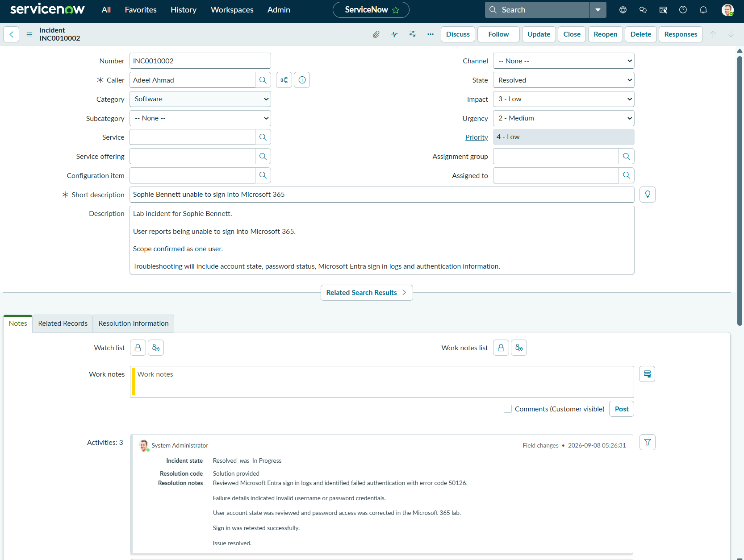Open the Priority link
This screenshot has height=560, width=744.
476,137
